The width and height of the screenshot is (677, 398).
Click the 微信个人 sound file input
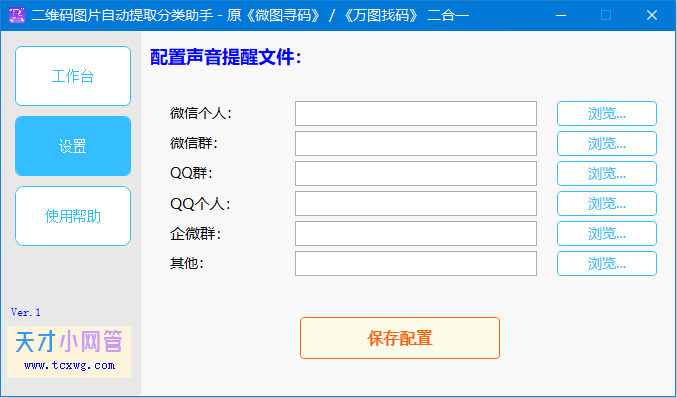pyautogui.click(x=416, y=114)
